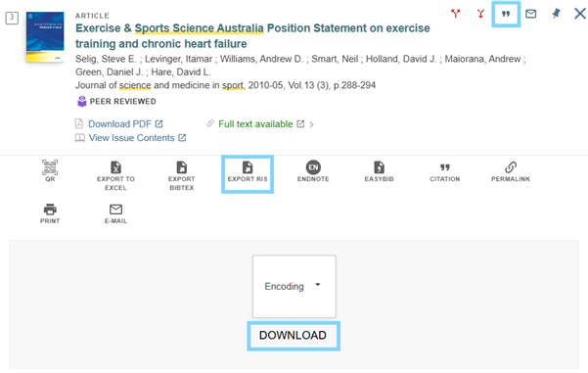This screenshot has width=588, height=373.
Task: Click the PDF file icon beside Download PDF
Action: [x=79, y=123]
